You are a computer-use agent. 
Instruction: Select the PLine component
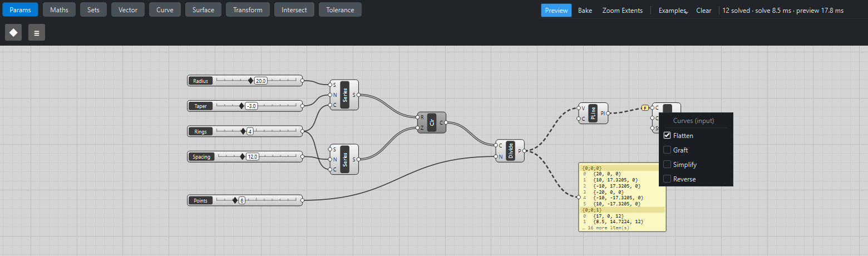[x=593, y=113]
